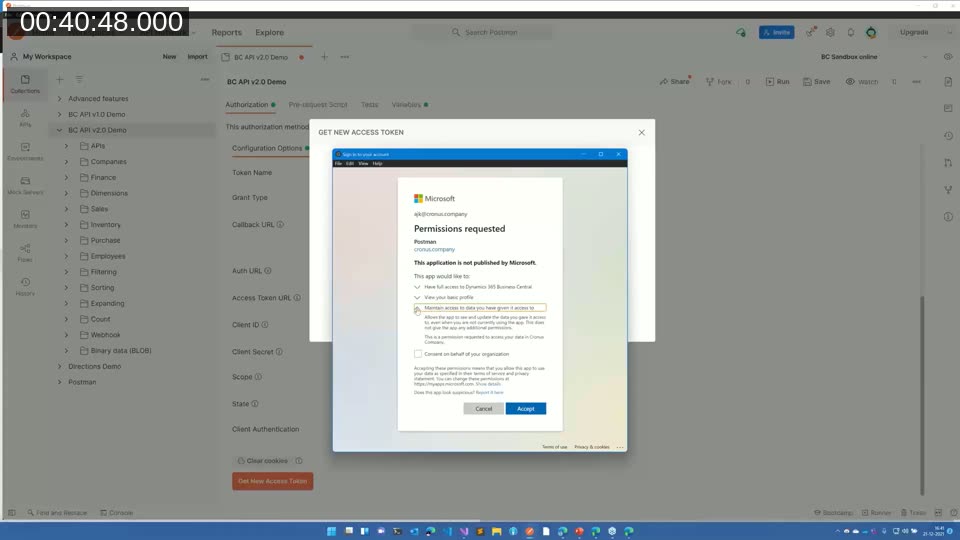960x540 pixels.
Task: Open the Environments sidebar panel
Action: 25,151
